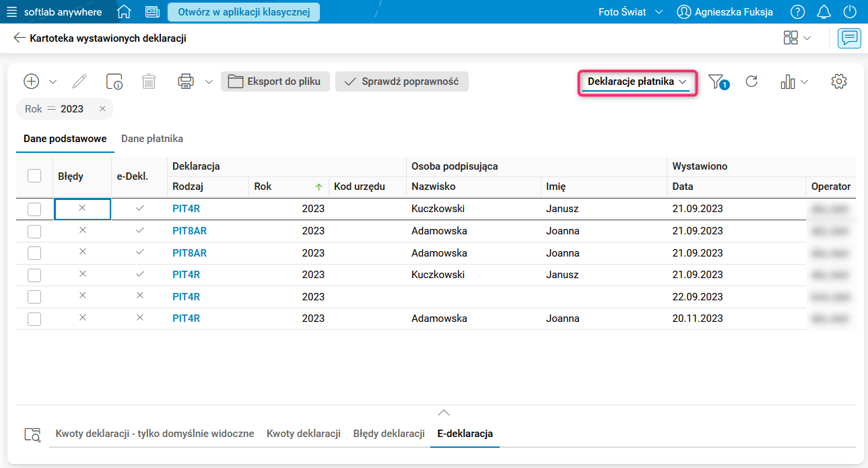
Task: Open the Błędy deklaracji tab
Action: pyautogui.click(x=389, y=434)
